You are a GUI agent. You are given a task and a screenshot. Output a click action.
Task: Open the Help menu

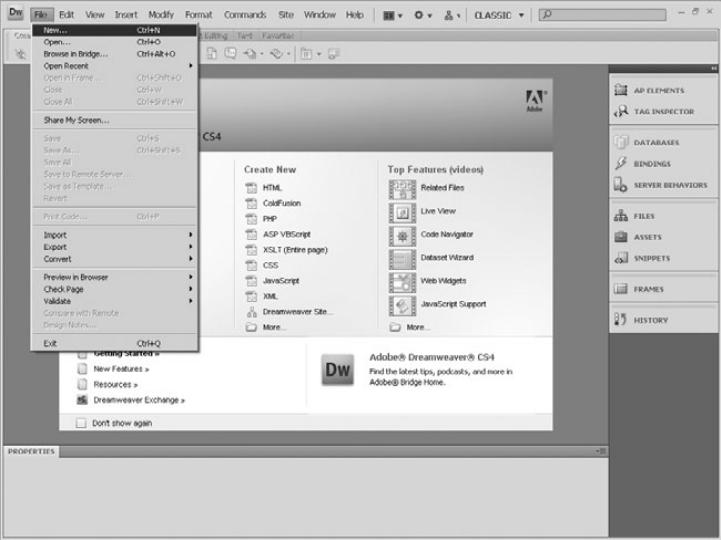[355, 15]
